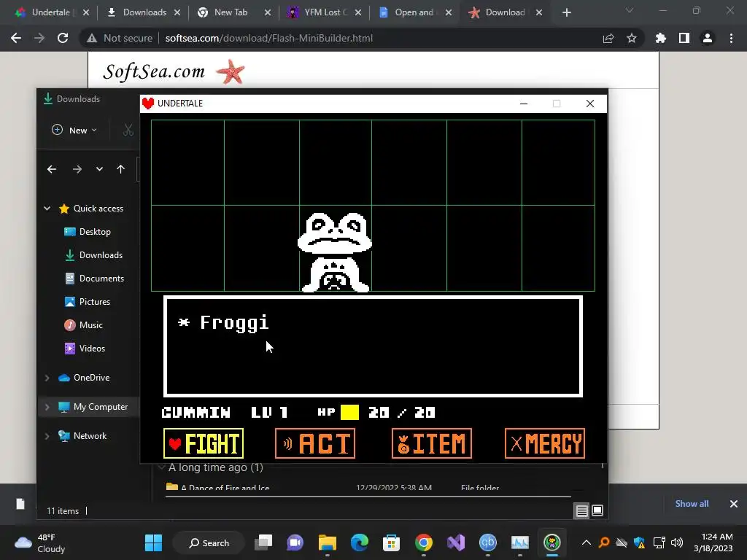Expand the My Computer tree node
This screenshot has height=560, width=747.
tap(47, 407)
